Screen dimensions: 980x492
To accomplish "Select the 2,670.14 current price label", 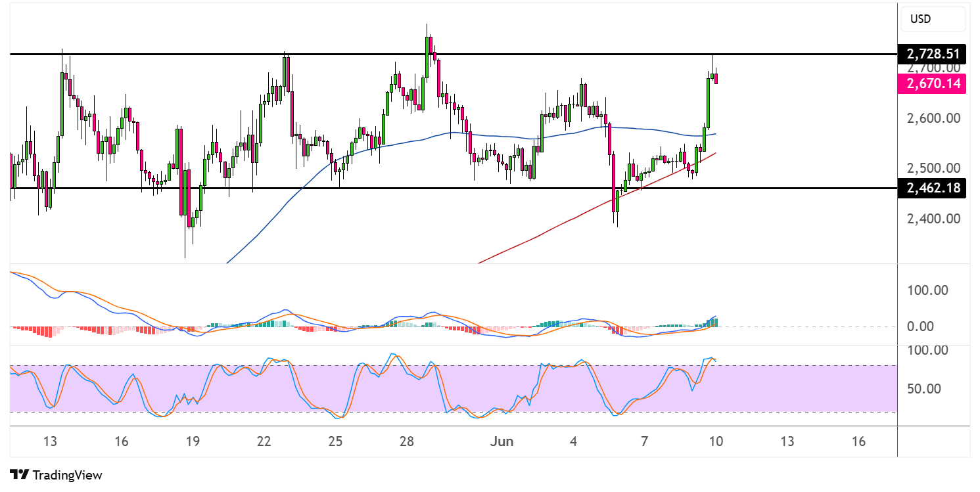I will point(933,83).
